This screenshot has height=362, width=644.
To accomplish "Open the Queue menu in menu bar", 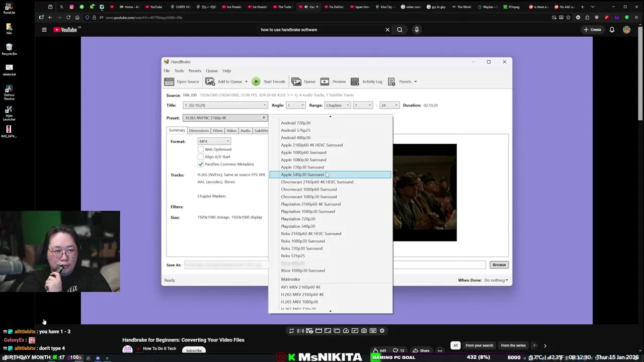I will 212,71.
